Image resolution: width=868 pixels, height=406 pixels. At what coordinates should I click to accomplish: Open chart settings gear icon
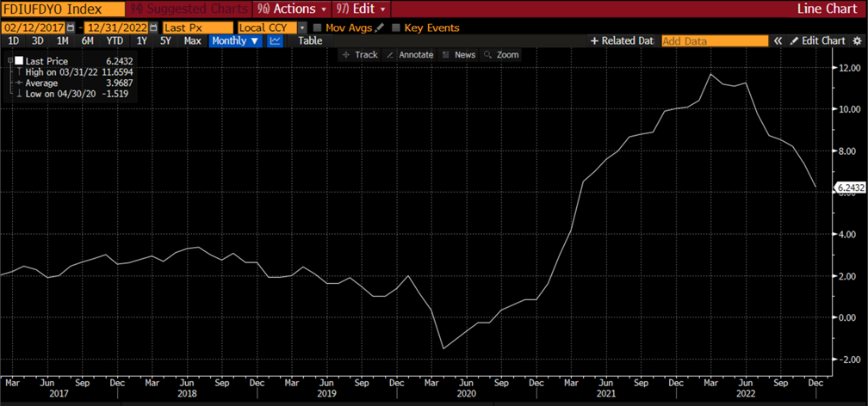tap(856, 40)
